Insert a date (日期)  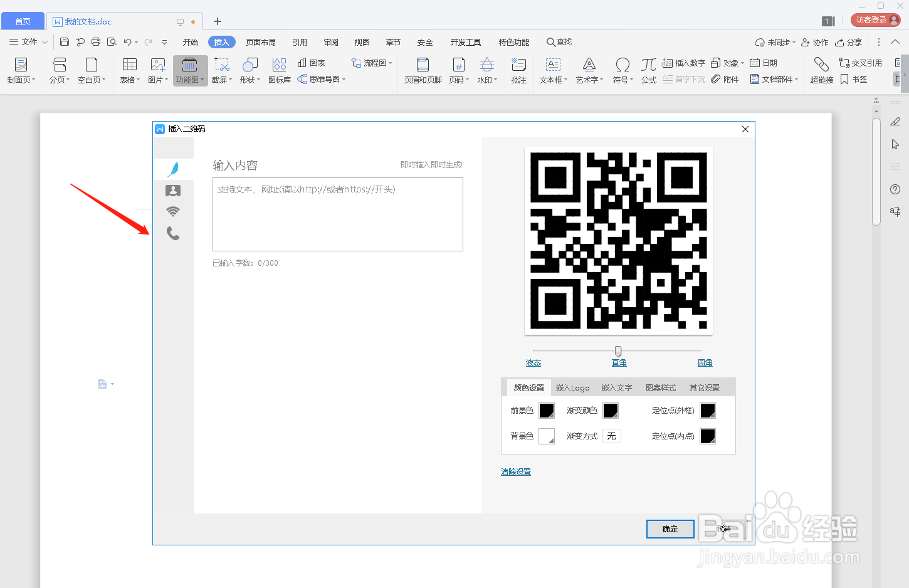pyautogui.click(x=764, y=63)
